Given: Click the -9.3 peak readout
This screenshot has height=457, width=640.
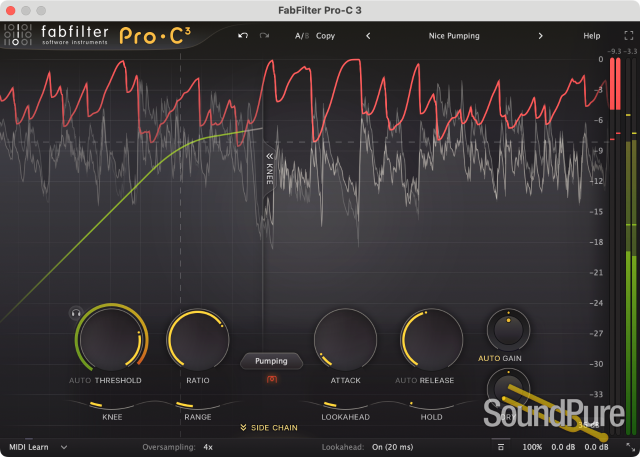Looking at the screenshot, I should pyautogui.click(x=613, y=51).
